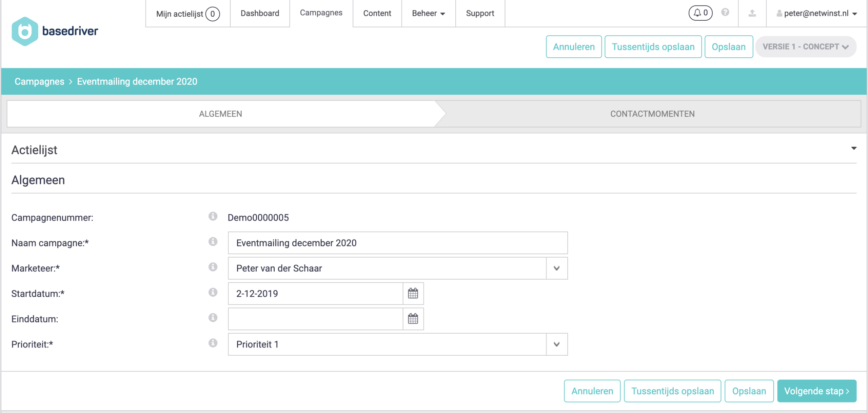Expand the Beheer menu
Screen dimensions: 868x413
click(428, 14)
